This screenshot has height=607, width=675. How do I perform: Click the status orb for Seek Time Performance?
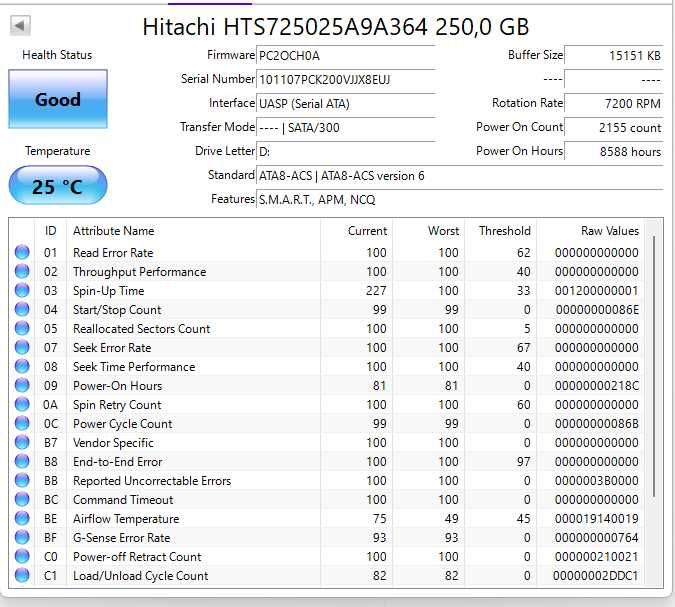coord(22,366)
